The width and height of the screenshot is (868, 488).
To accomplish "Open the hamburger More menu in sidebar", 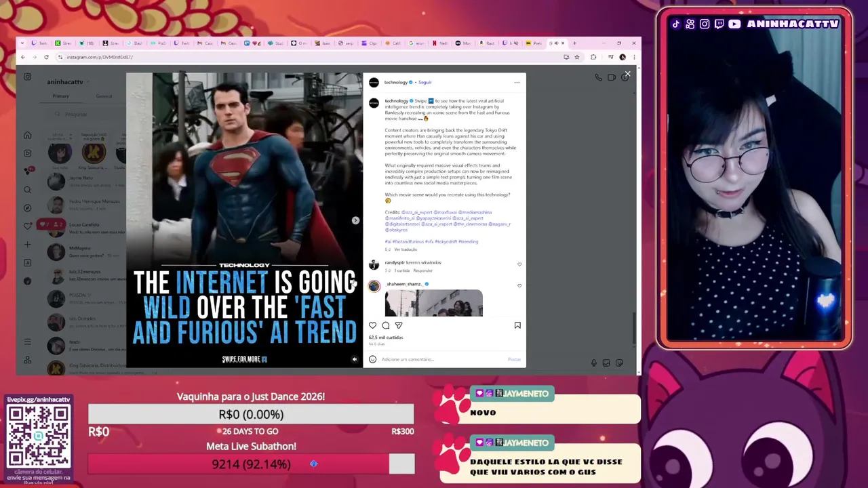I will pos(28,342).
